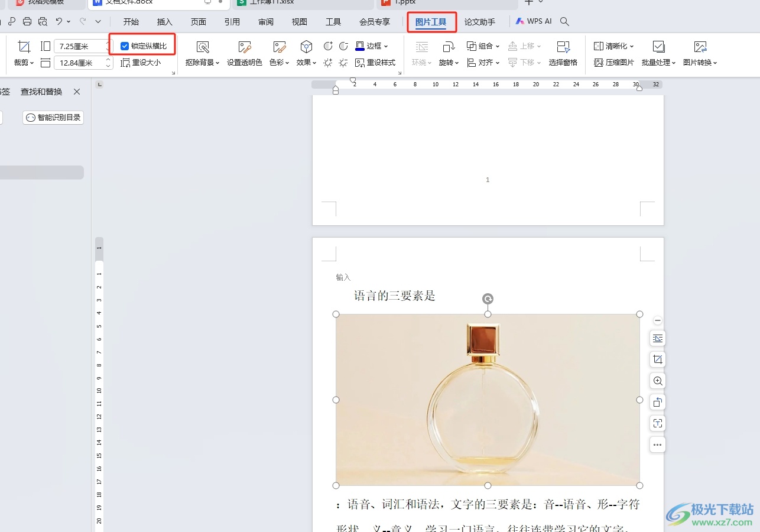Screen dimensions: 760x532
Task: Close the left navigation pane
Action: pos(77,92)
